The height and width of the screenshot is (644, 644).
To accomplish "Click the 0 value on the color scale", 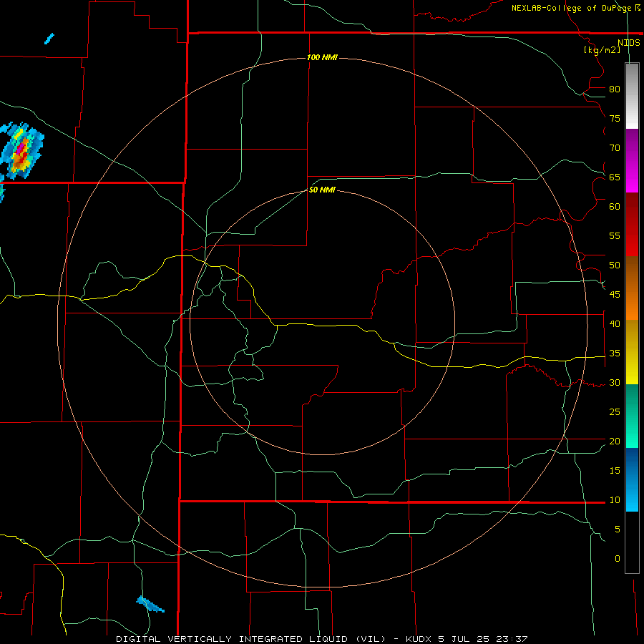I will point(618,559).
